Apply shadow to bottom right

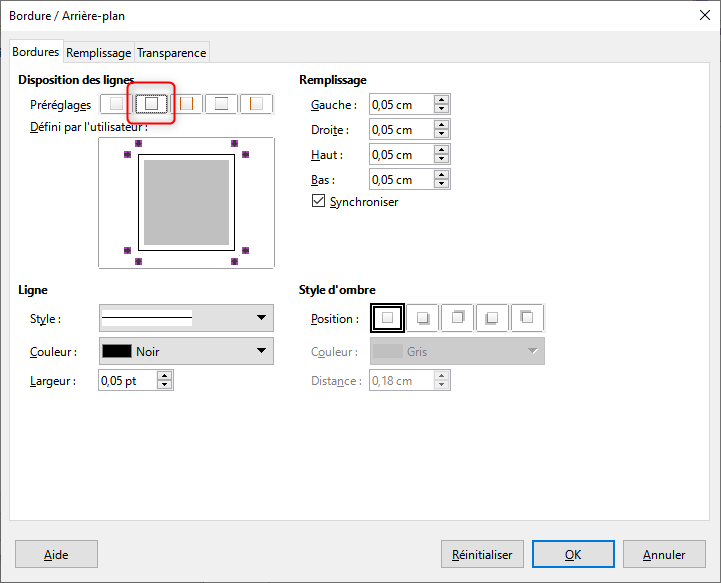[x=423, y=318]
